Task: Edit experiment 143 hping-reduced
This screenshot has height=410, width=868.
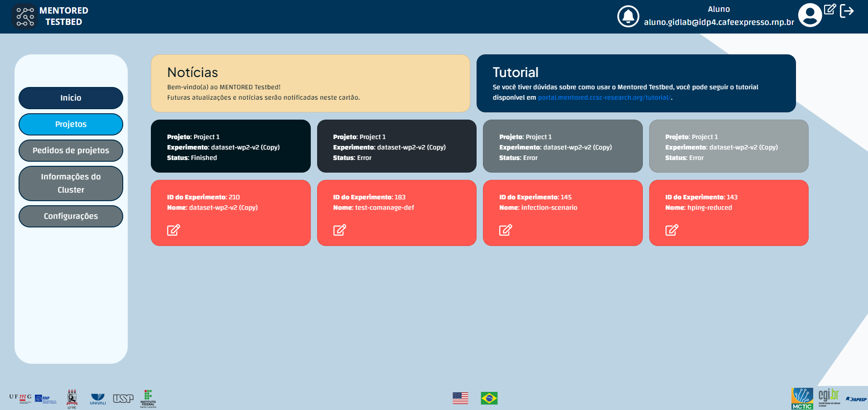Action: point(671,230)
